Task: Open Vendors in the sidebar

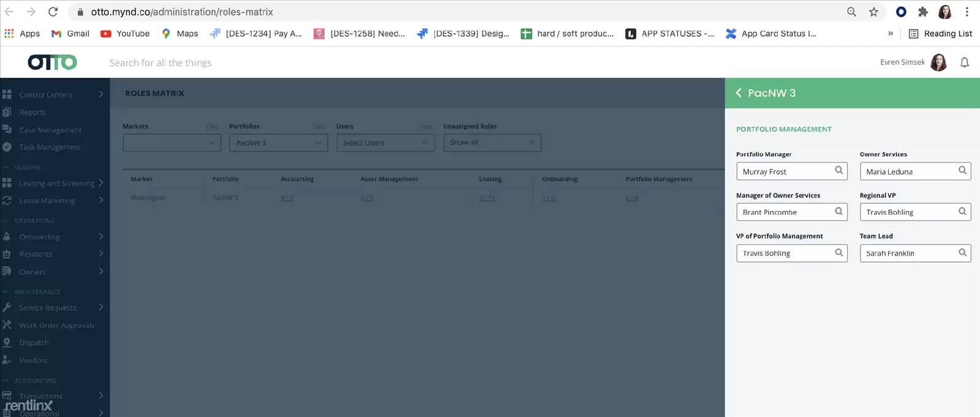Action: click(33, 360)
